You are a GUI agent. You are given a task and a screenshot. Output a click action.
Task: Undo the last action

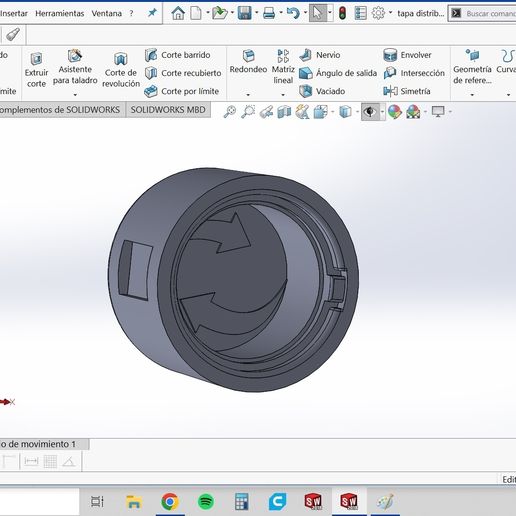pos(293,13)
